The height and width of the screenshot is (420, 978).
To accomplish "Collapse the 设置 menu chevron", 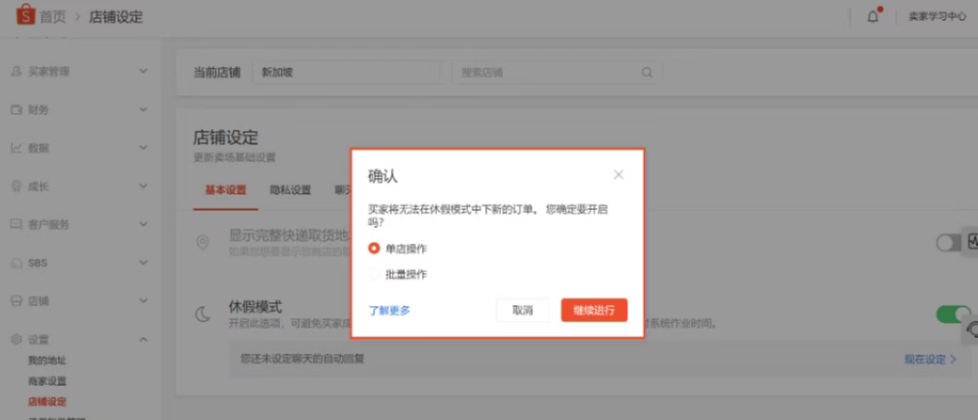I will 143,339.
